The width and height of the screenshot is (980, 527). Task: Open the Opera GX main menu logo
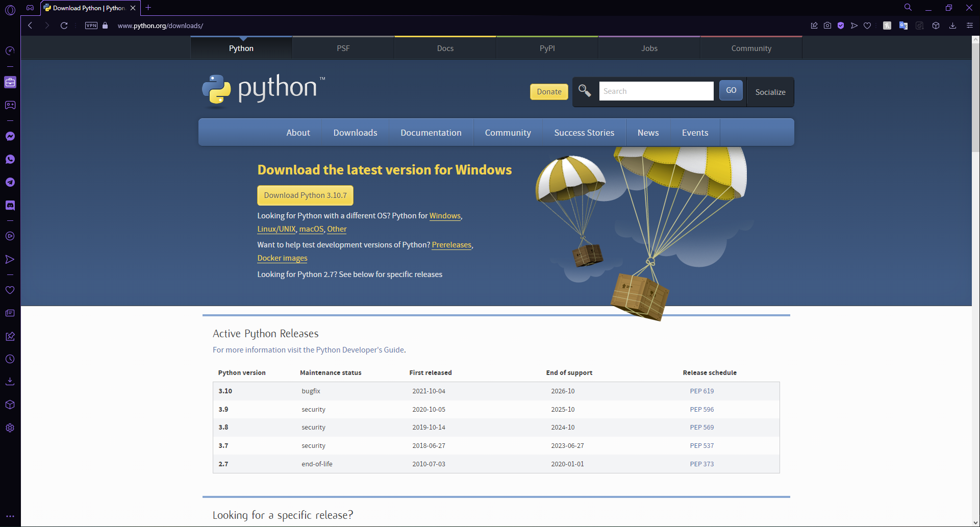coord(10,10)
